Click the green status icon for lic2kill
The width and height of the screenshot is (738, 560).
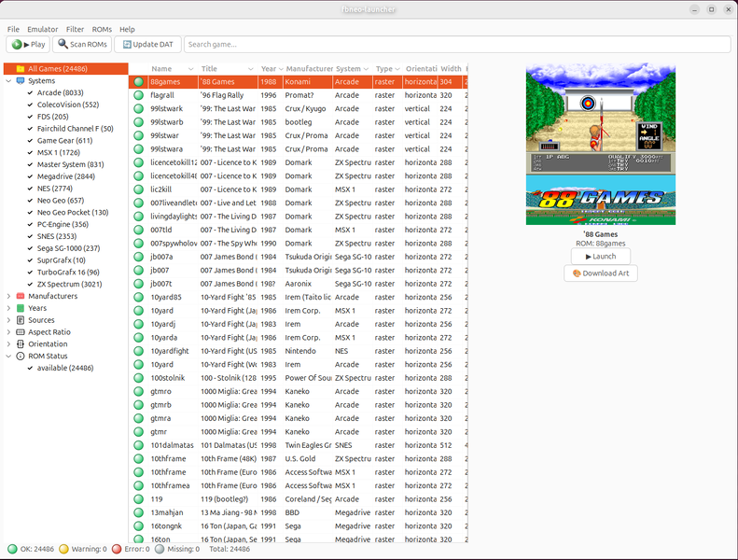click(x=138, y=189)
